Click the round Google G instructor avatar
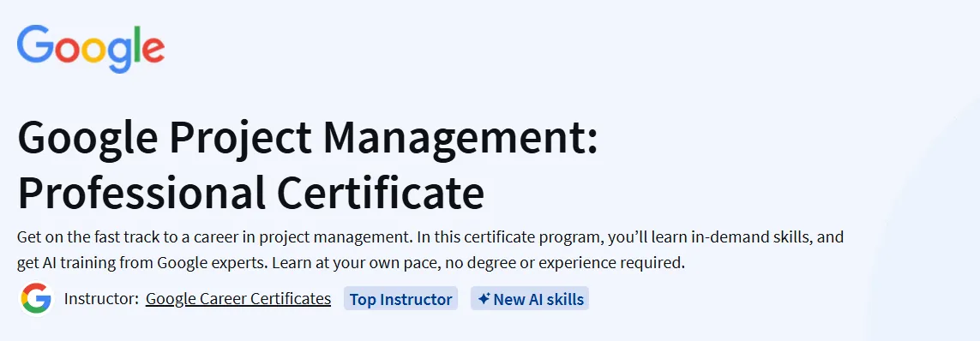The width and height of the screenshot is (980, 341). pyautogui.click(x=36, y=299)
